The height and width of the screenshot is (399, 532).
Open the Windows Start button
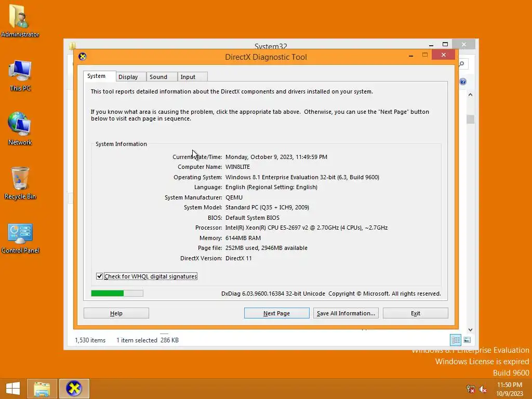click(13, 389)
